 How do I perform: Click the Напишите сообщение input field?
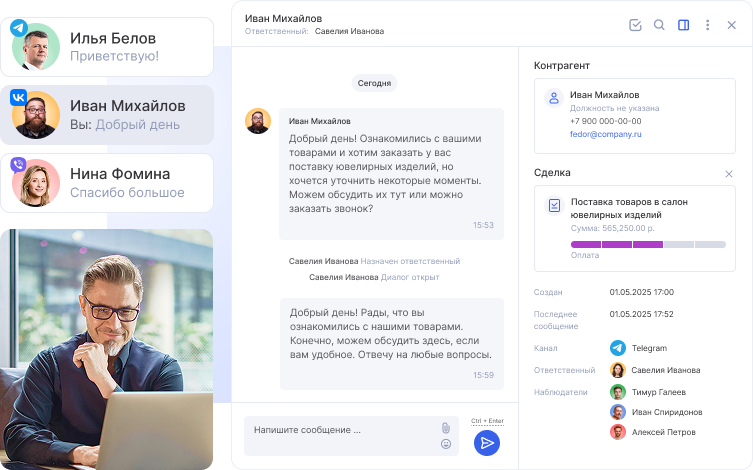click(x=340, y=430)
